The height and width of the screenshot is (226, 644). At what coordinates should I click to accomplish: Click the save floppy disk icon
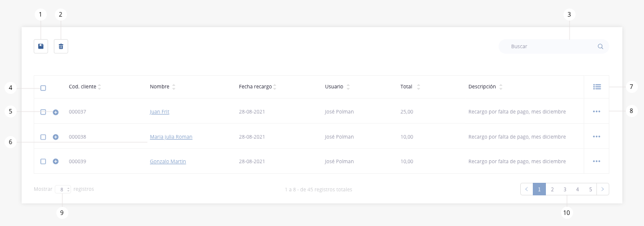click(41, 46)
